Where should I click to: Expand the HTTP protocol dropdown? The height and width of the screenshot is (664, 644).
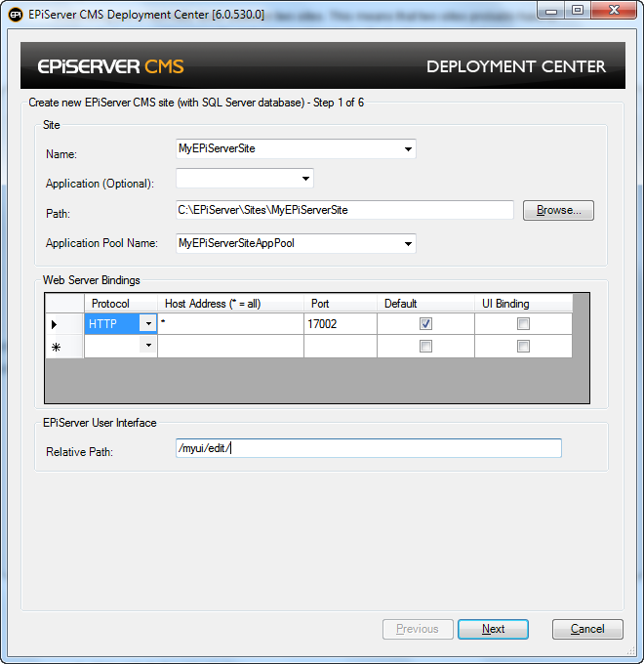click(148, 324)
